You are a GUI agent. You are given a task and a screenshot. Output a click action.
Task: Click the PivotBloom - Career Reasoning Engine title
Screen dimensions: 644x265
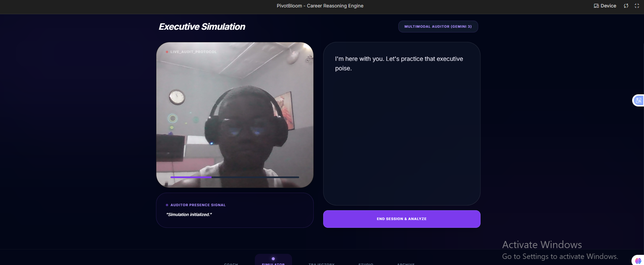click(x=320, y=6)
